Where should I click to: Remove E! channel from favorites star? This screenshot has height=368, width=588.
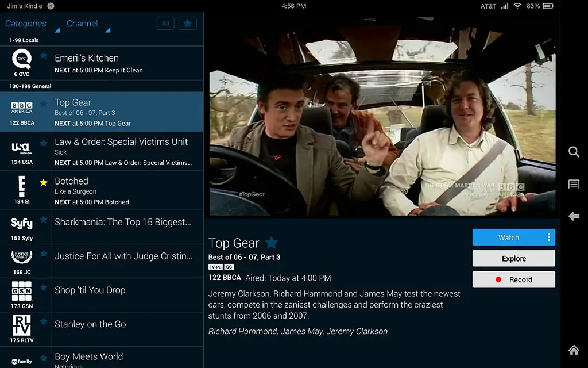pos(44,182)
